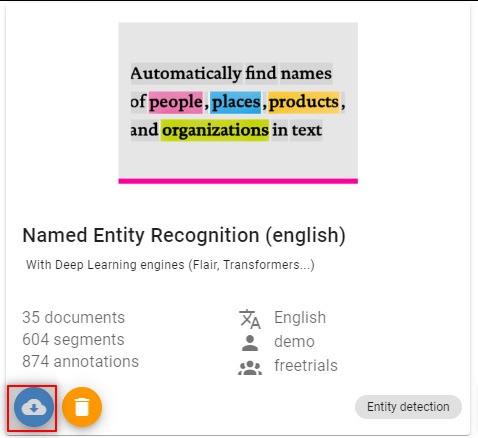Click the single person owner icon
Screen dimensions: 478x438
(250, 343)
